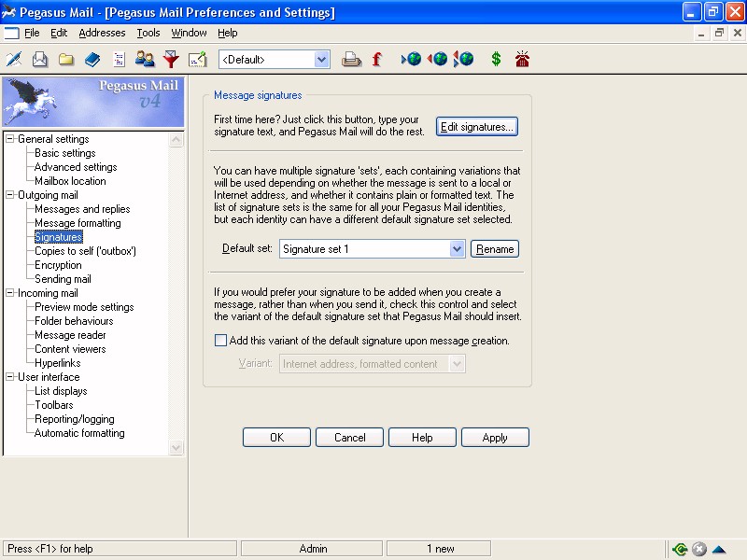Click the two-people users icon

[145, 59]
